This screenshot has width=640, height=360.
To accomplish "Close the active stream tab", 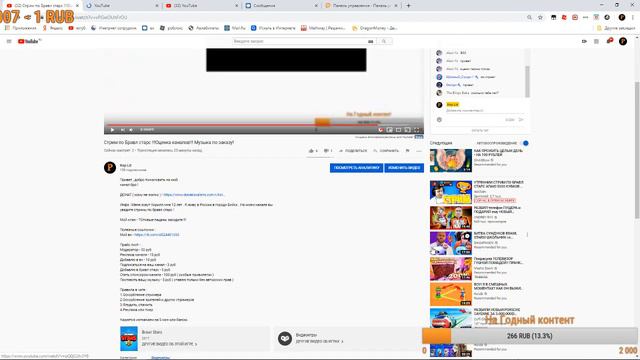I will click(x=77, y=6).
